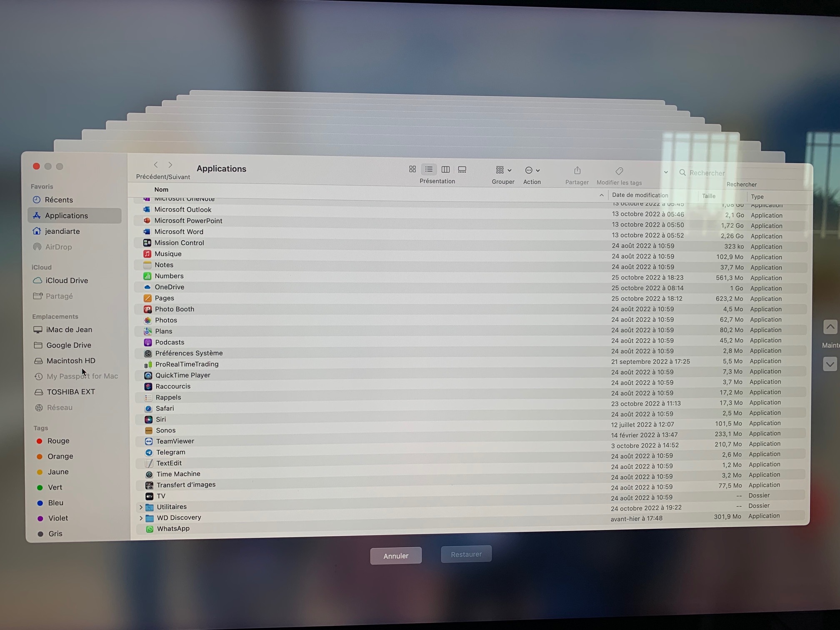Go to newer Time Machine snapshot arrow
Viewport: 840px width, 630px height.
tap(830, 364)
